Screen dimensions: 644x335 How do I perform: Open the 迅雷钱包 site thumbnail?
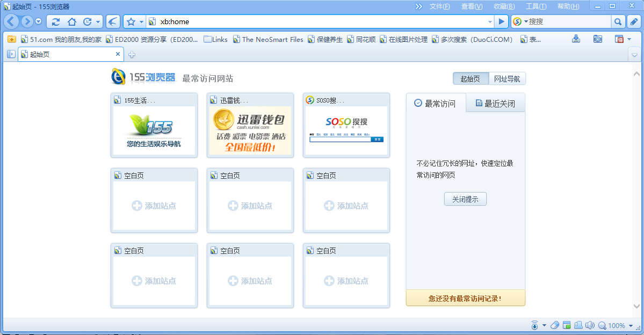click(250, 130)
